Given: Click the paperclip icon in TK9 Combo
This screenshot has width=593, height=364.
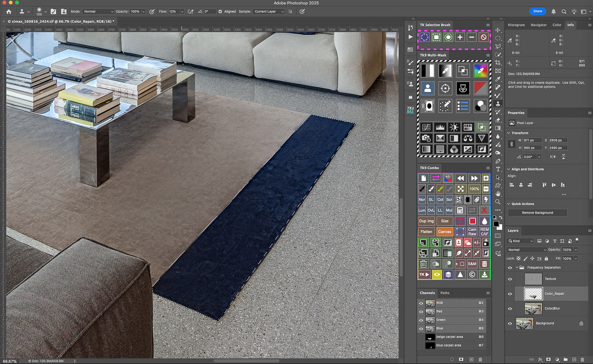Looking at the screenshot, I should pos(477,200).
